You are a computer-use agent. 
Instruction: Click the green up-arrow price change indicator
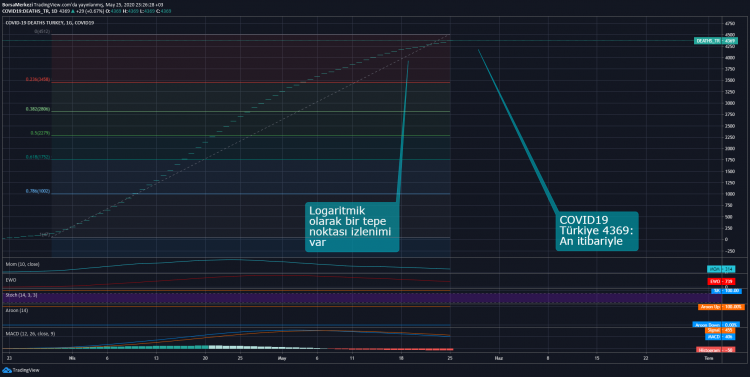coord(73,11)
